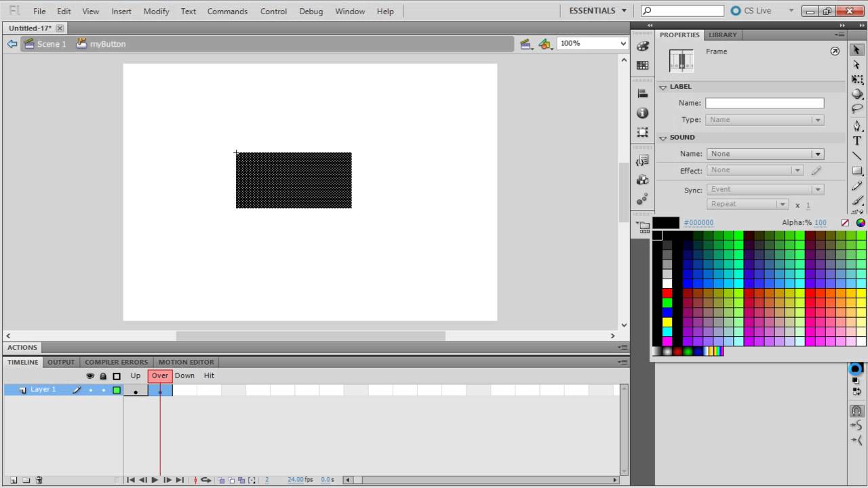
Task: Click the system color picker wheel icon
Action: click(861, 222)
